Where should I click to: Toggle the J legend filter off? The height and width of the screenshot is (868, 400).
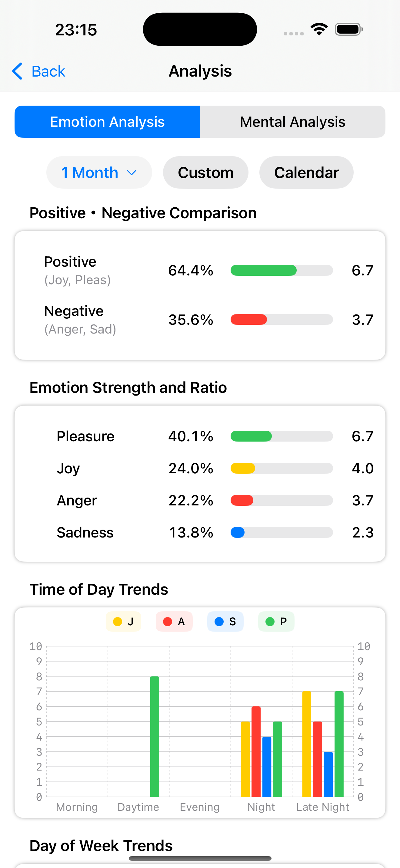123,621
